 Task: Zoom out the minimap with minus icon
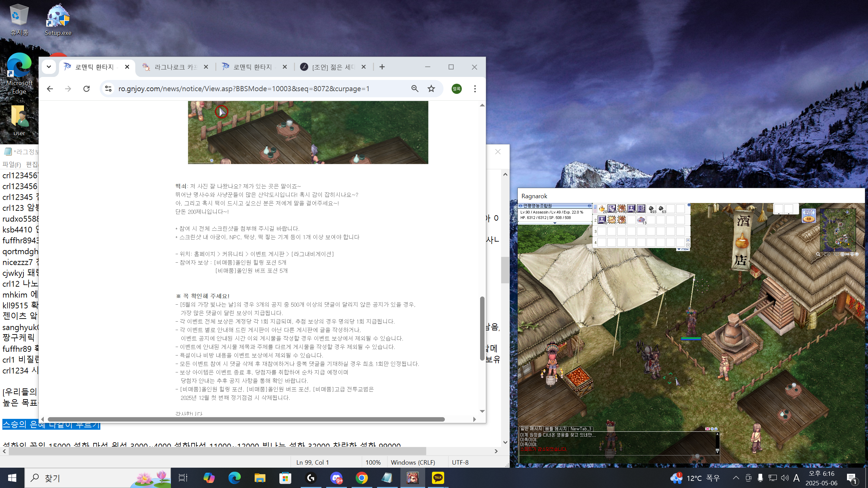[847, 254]
